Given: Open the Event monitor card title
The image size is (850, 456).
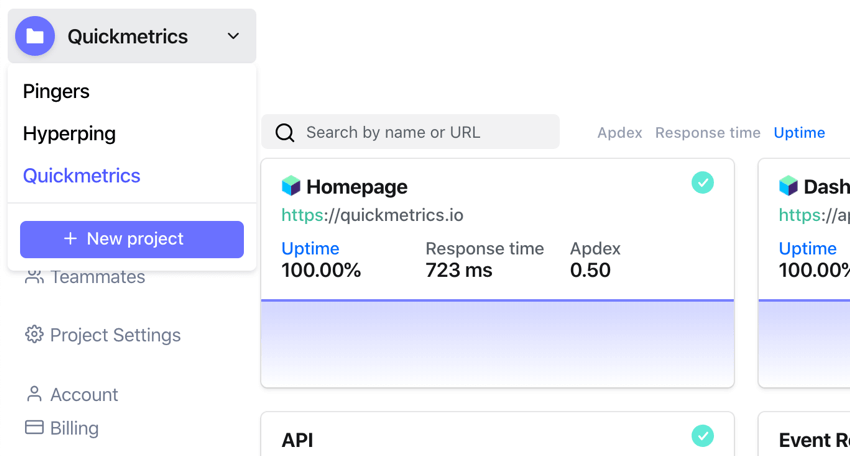Looking at the screenshot, I should coord(814,440).
